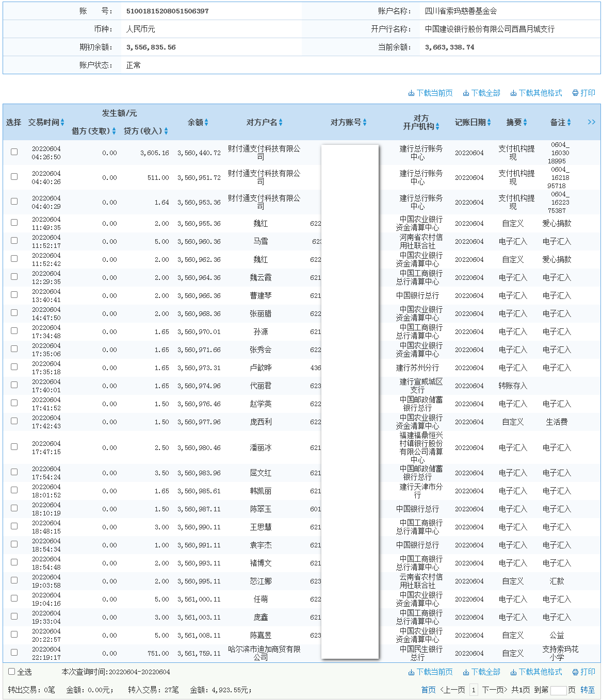
Task: Show more columns with the double chevron
Action: [x=591, y=122]
